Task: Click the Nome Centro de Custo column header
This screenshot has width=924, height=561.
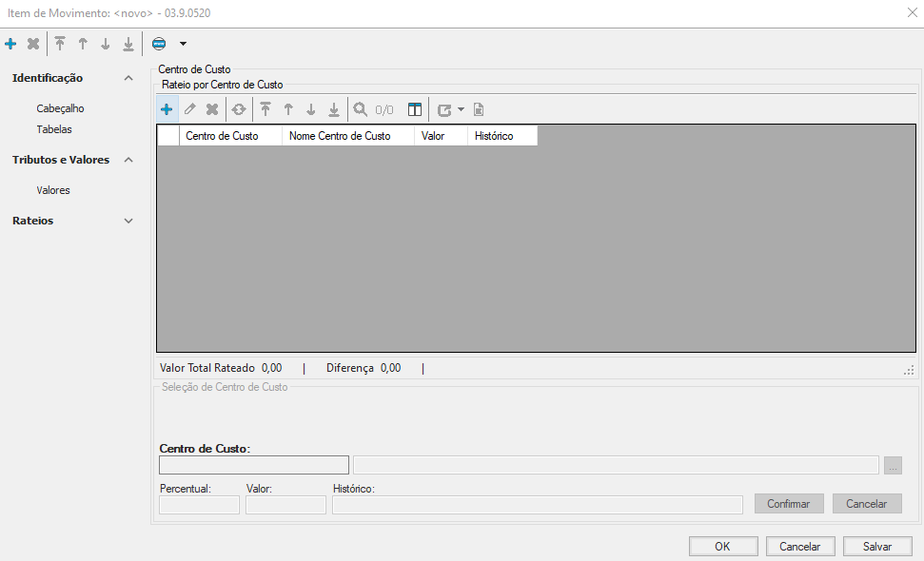Action: [x=340, y=136]
